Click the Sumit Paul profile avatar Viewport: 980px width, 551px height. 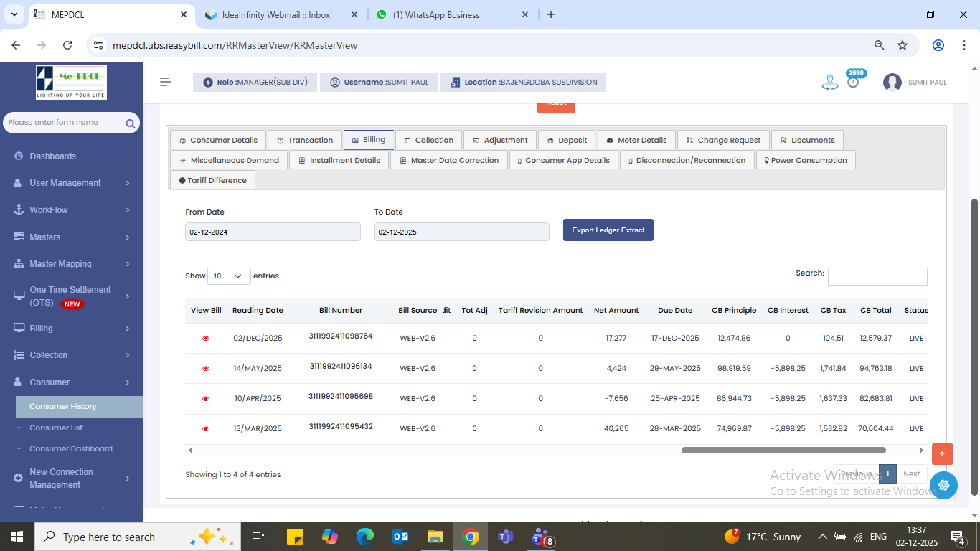(x=892, y=83)
